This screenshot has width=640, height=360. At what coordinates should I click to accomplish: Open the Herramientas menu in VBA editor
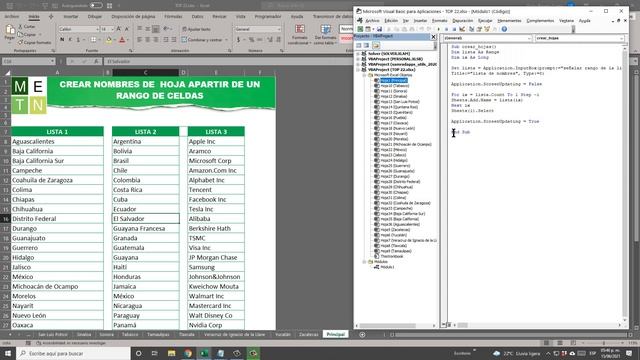509,20
